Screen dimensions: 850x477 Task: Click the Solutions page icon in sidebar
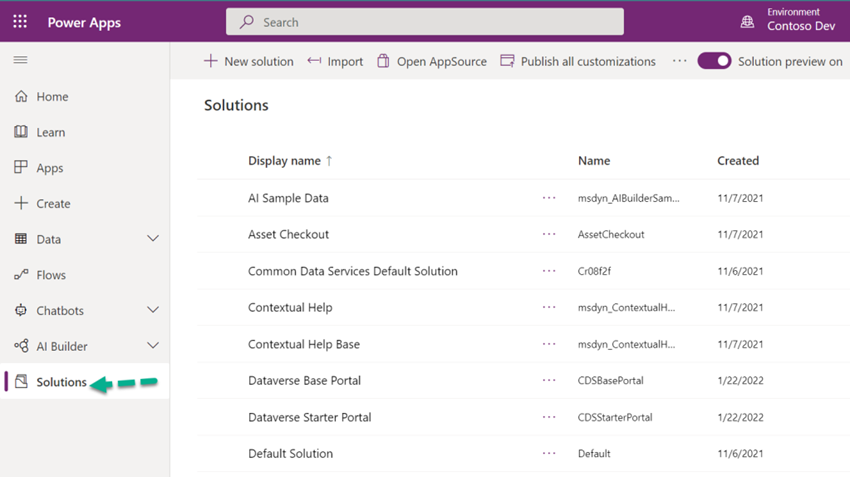click(x=21, y=382)
